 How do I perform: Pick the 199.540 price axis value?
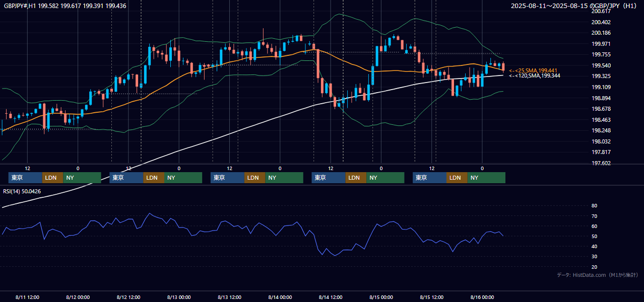(601, 65)
